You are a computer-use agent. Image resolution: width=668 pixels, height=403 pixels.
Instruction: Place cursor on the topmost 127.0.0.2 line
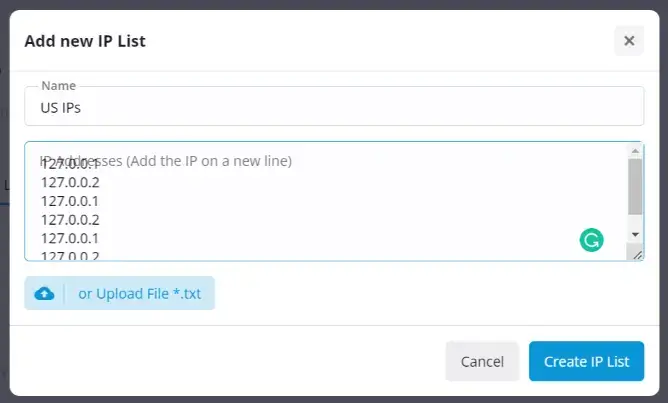(x=70, y=182)
